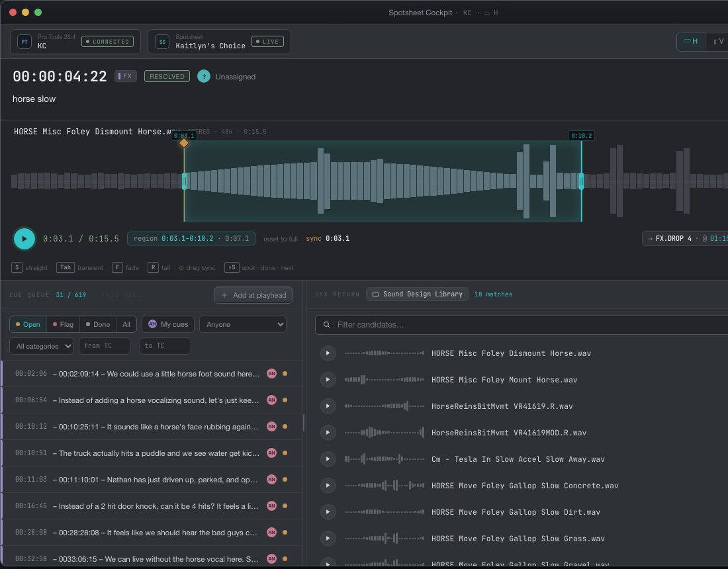Click the spot done next shortcut key
The height and width of the screenshot is (569, 728).
click(232, 267)
